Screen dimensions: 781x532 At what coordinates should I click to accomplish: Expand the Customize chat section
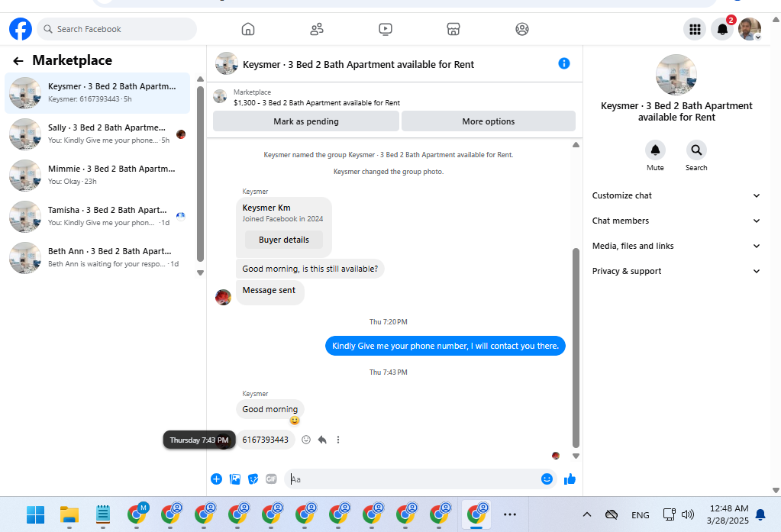[676, 195]
